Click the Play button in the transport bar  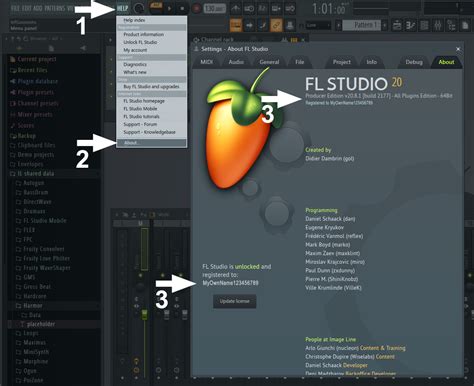pyautogui.click(x=169, y=8)
